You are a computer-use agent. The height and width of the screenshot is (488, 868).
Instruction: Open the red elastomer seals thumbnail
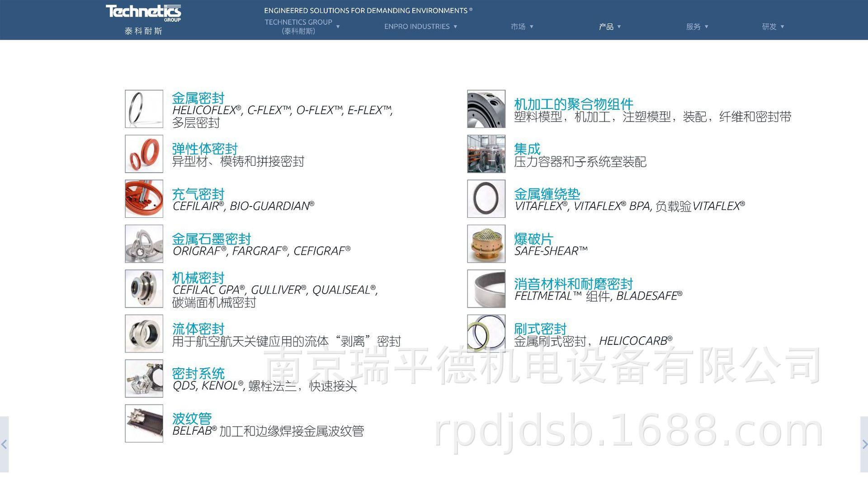pyautogui.click(x=144, y=154)
